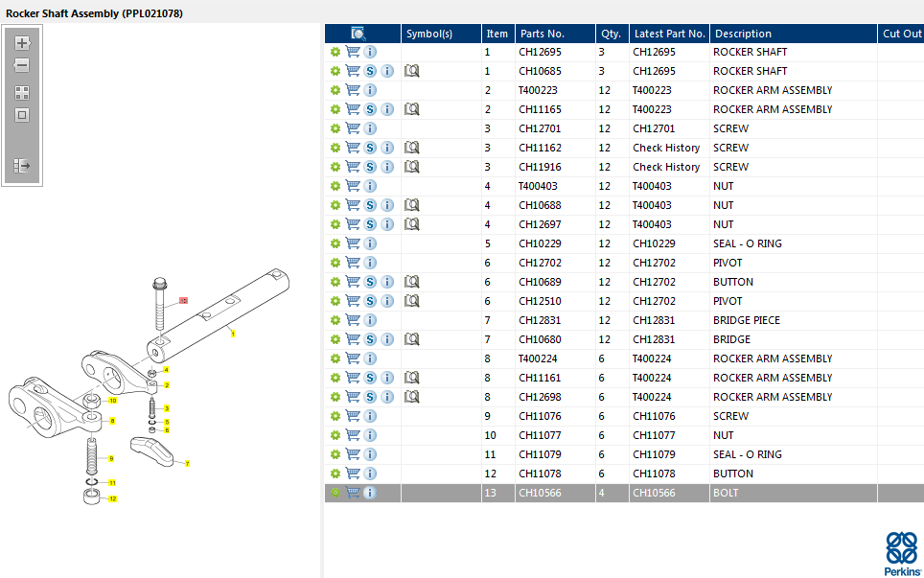Open the symbol book icon for CH12510
The image size is (924, 578).
(412, 301)
